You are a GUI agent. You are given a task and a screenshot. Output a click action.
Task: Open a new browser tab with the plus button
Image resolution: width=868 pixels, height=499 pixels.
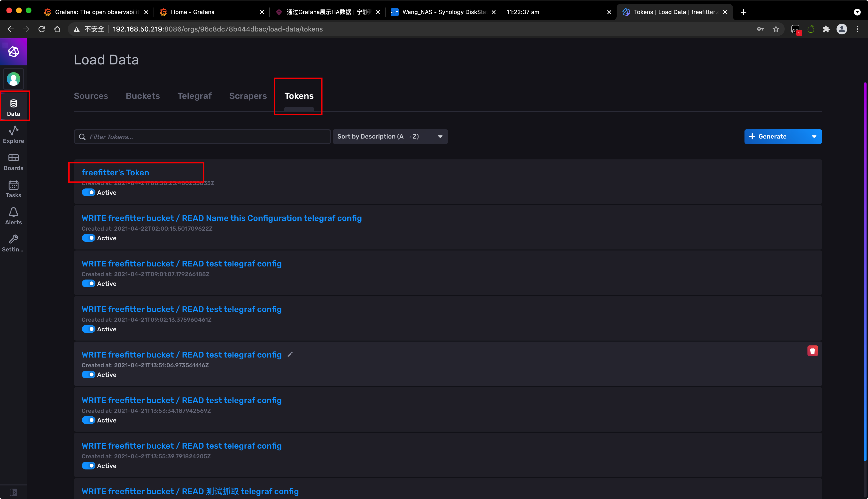click(743, 12)
